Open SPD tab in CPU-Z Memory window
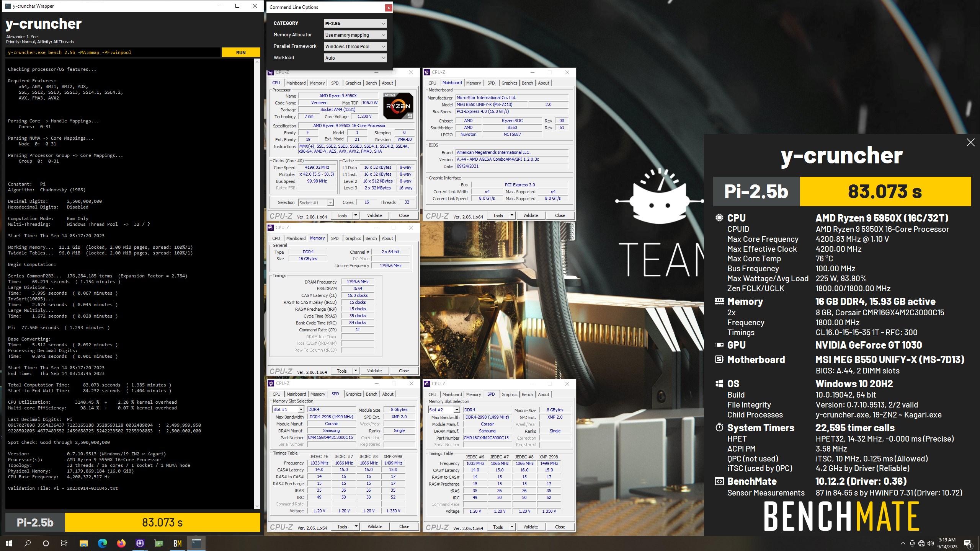 pos(335,238)
